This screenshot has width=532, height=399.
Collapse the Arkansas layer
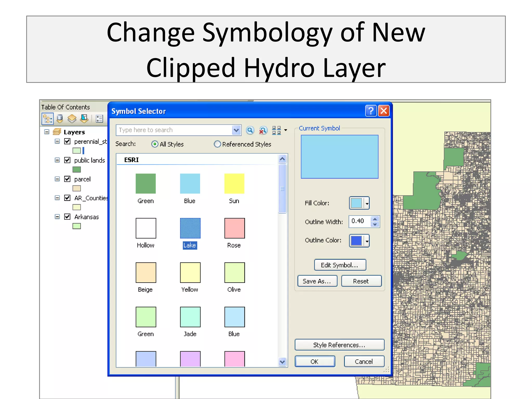(57, 216)
